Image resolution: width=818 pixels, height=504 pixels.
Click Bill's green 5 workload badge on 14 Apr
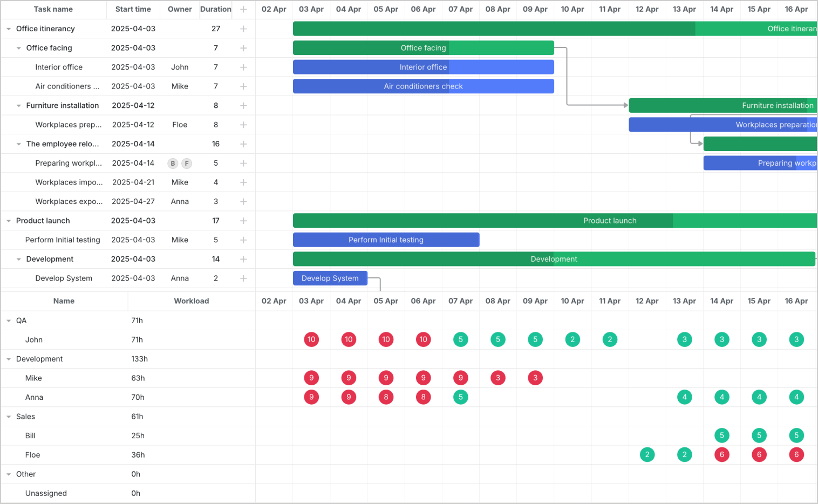click(x=722, y=435)
